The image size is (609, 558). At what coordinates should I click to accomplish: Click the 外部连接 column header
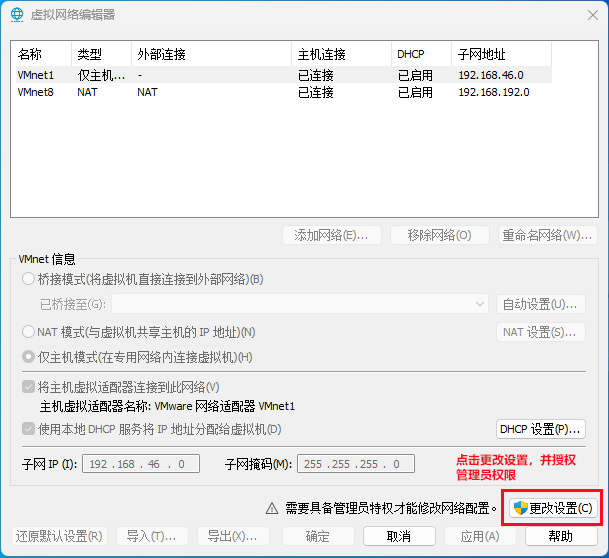[212, 54]
